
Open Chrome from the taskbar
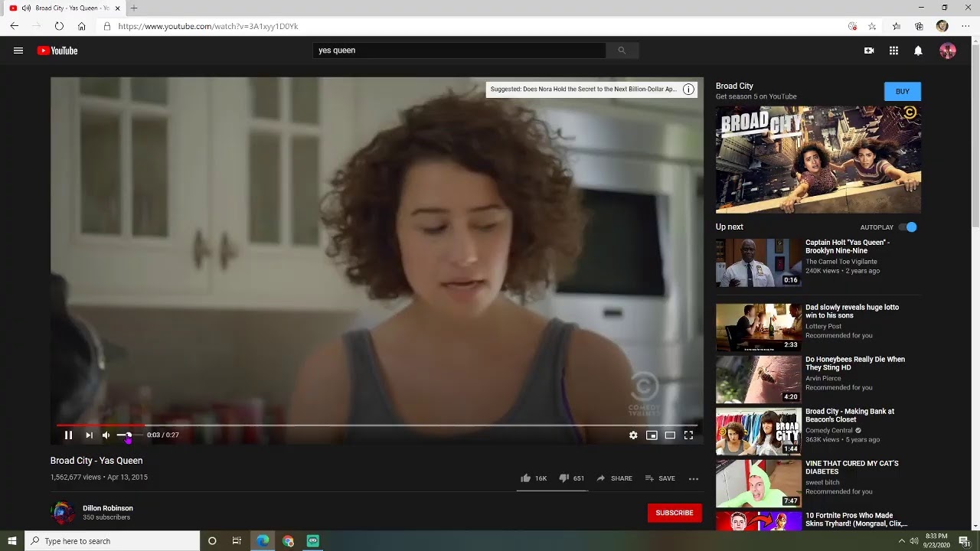click(288, 541)
